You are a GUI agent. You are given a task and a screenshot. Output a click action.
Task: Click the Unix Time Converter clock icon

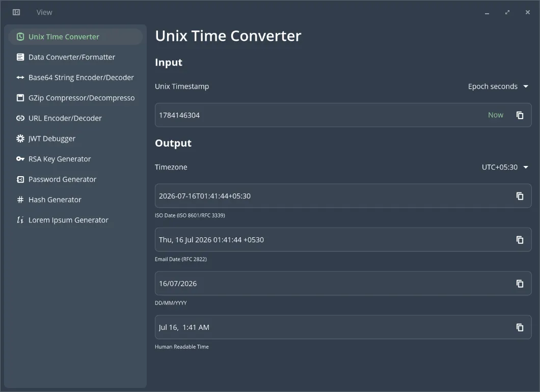pyautogui.click(x=20, y=37)
